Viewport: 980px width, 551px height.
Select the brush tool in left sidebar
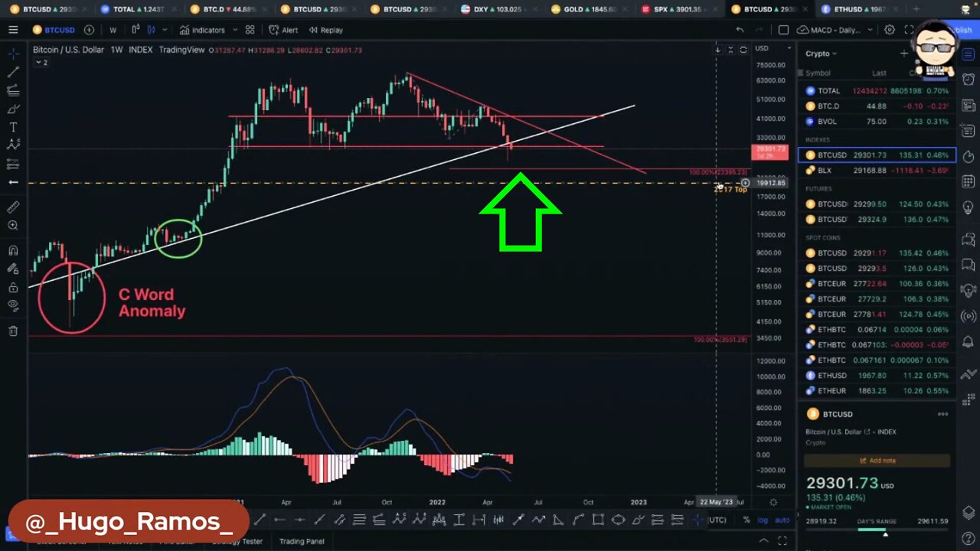coord(13,109)
